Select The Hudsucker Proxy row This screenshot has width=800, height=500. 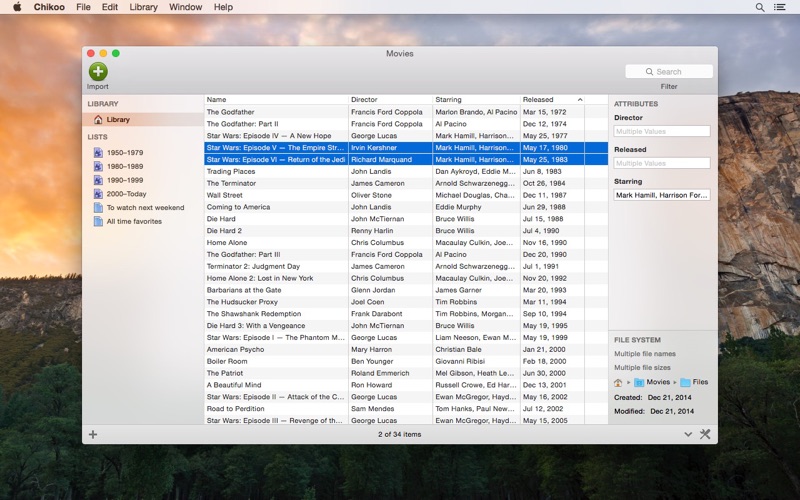coord(406,302)
